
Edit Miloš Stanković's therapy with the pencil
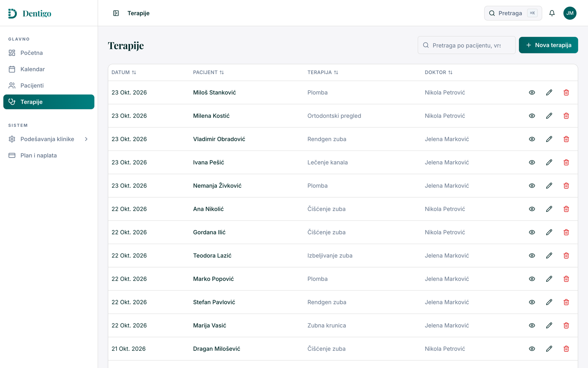(x=549, y=92)
